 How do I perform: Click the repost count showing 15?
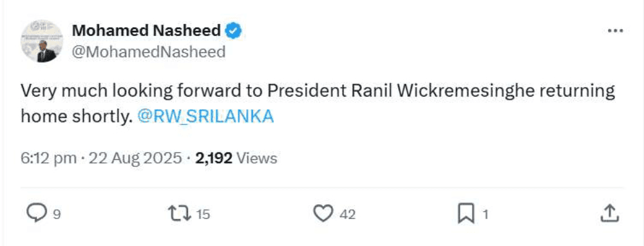pos(202,214)
